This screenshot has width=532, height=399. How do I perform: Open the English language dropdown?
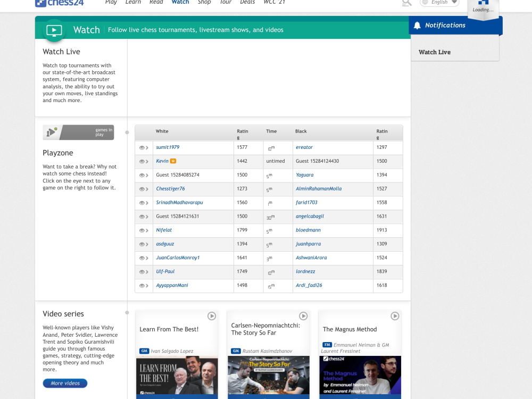pos(440,3)
